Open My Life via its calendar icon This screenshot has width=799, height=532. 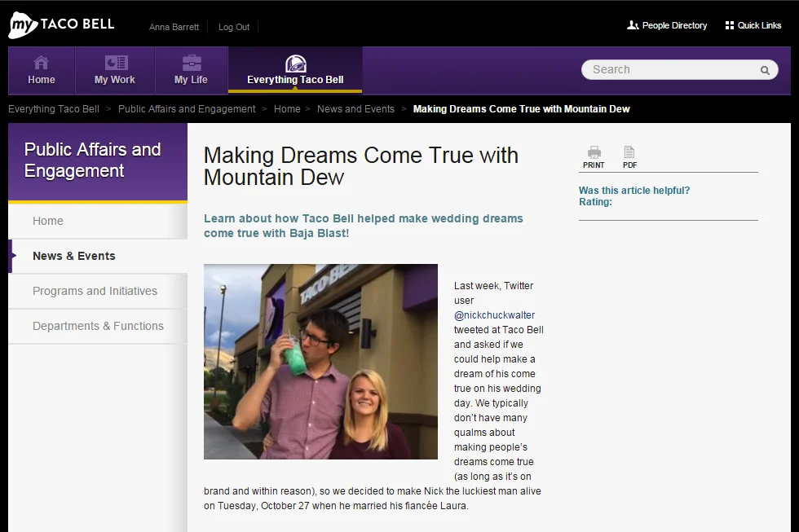[x=191, y=62]
